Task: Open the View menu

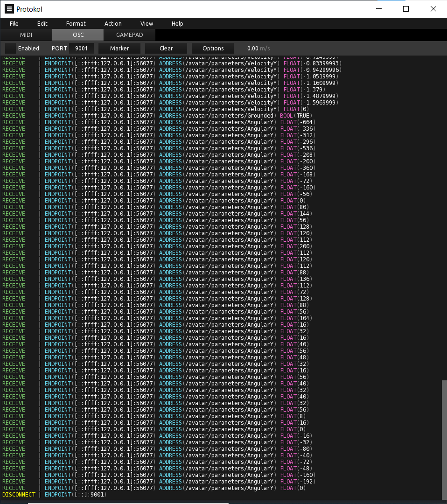Action: (x=147, y=23)
